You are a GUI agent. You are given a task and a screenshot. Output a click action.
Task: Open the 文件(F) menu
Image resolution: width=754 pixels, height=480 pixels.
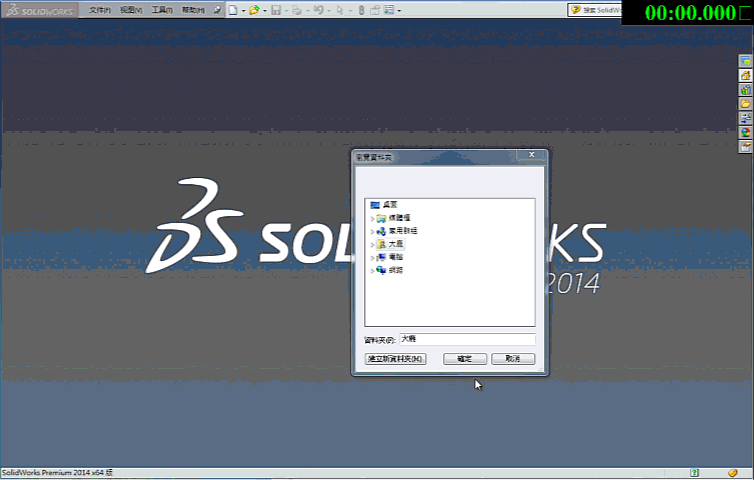point(100,10)
